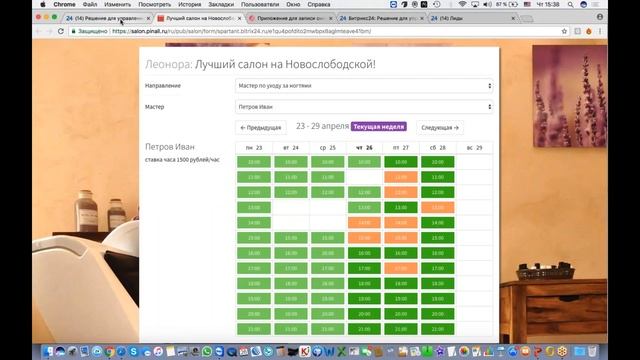Open Microsoft Excel from the dock
640x360 pixels.
341,351
